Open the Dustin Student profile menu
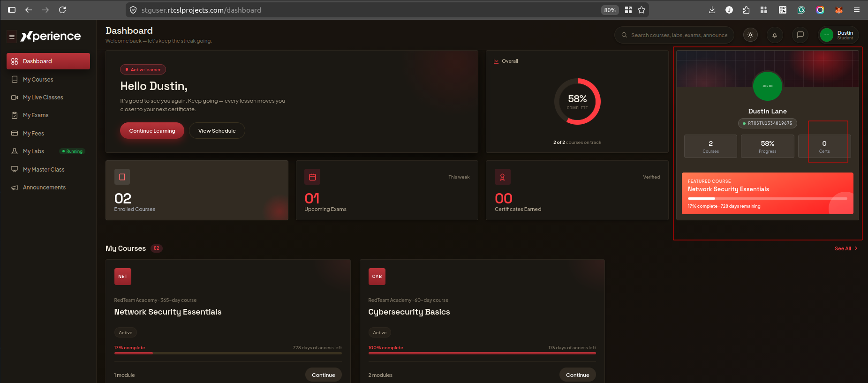The image size is (868, 383). (838, 35)
